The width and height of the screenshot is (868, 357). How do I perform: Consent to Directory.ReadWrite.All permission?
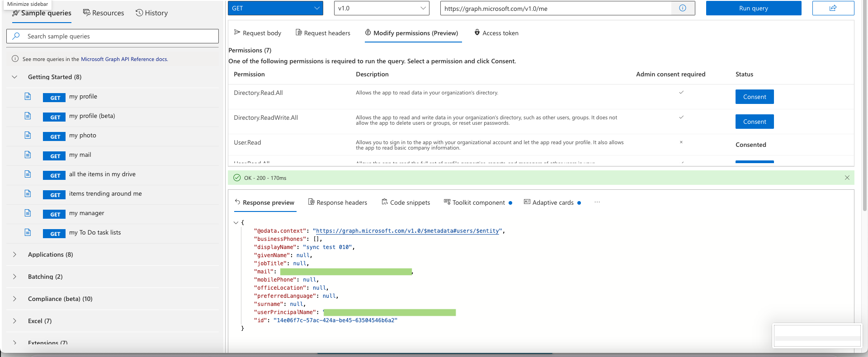[755, 122]
